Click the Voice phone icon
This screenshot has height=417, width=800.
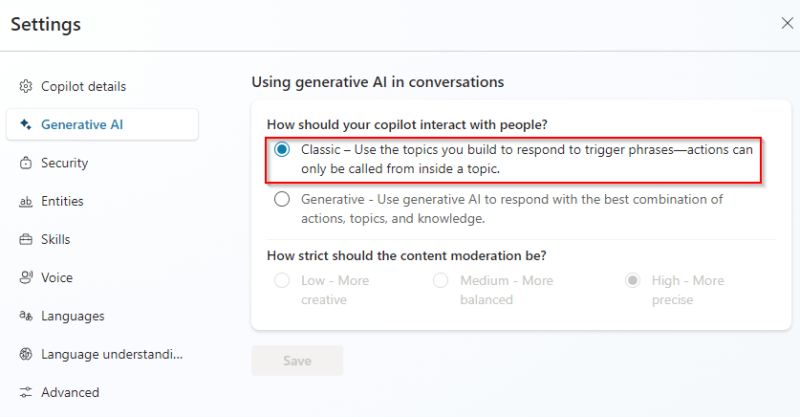[26, 278]
